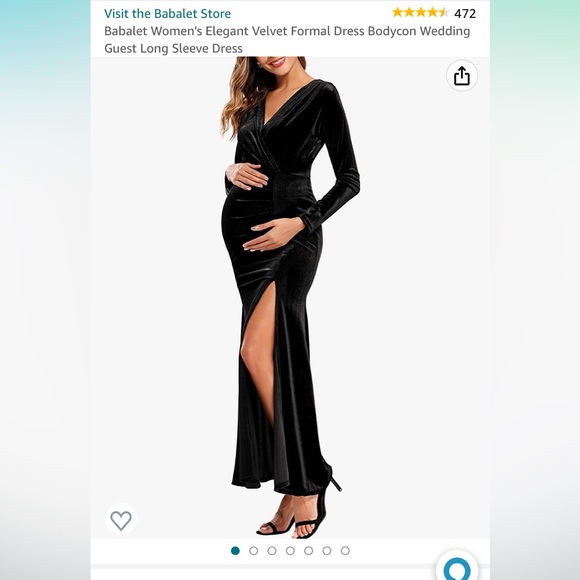
Task: View the 472 customer reviews
Action: tap(465, 14)
